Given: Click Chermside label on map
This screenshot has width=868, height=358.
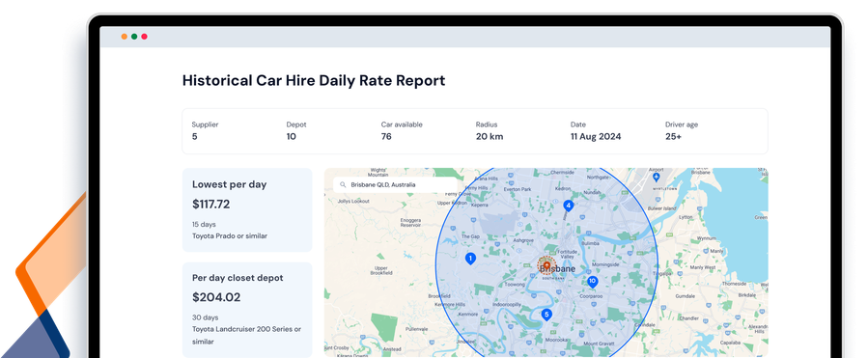Looking at the screenshot, I should coord(563,172).
